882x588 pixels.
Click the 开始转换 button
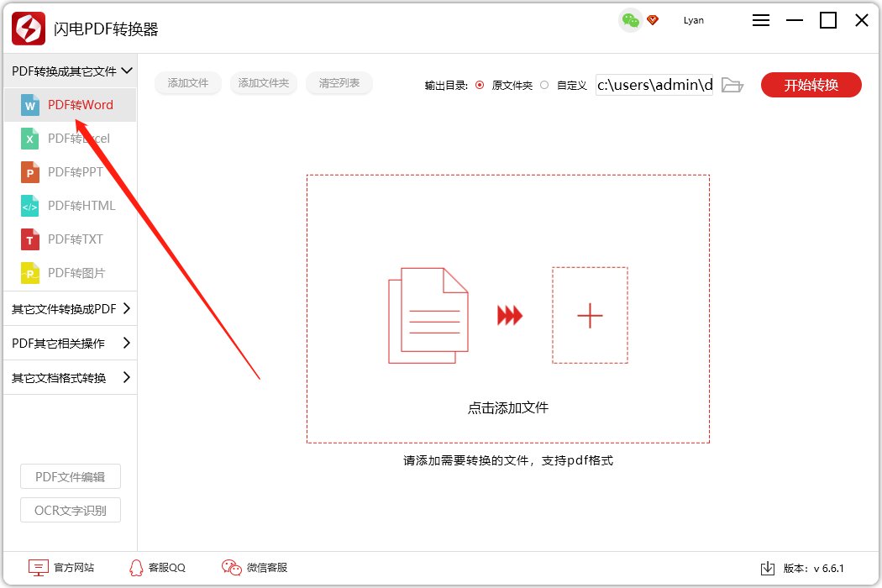click(810, 84)
